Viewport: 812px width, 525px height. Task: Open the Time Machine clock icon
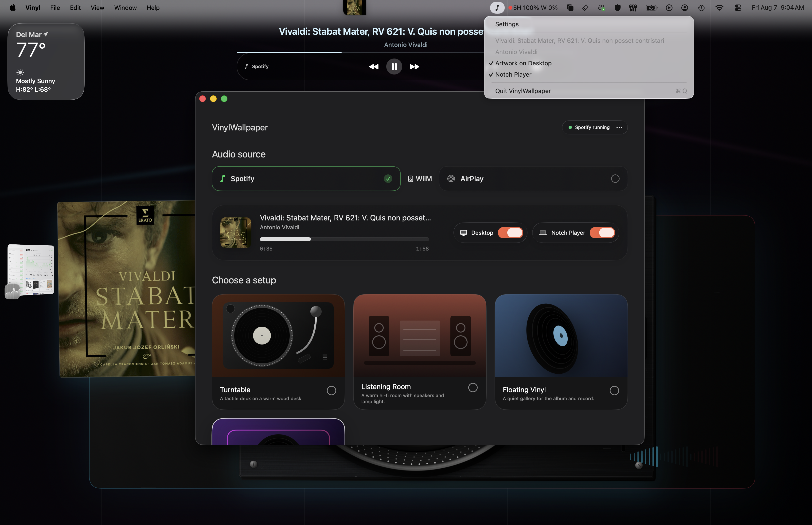pos(701,8)
